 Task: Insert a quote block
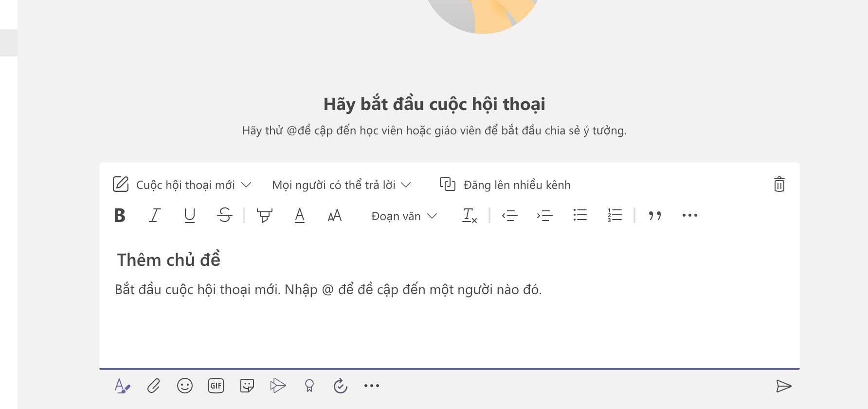click(655, 215)
